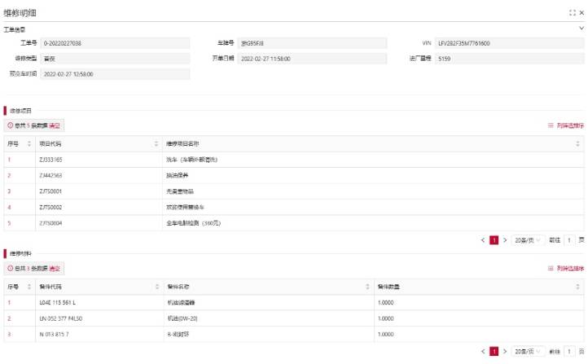Clear selection with 清空 in materials section
This screenshot has width=588, height=364.
(x=55, y=268)
